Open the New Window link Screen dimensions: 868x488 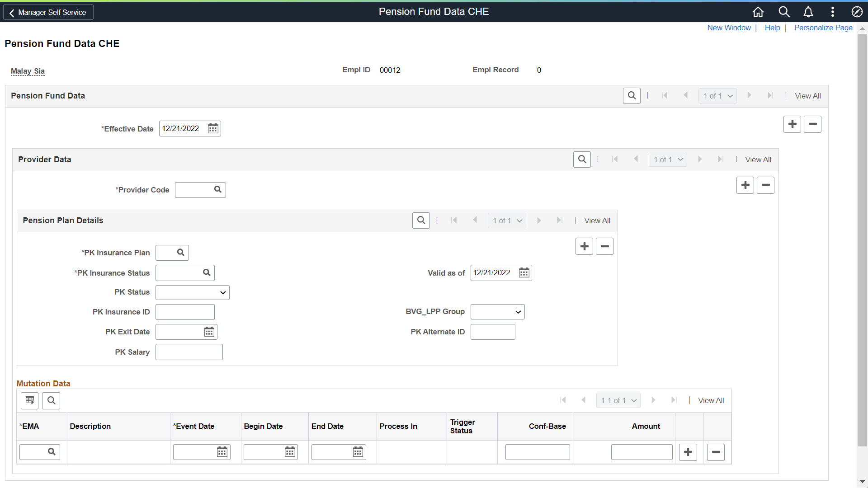click(x=729, y=28)
